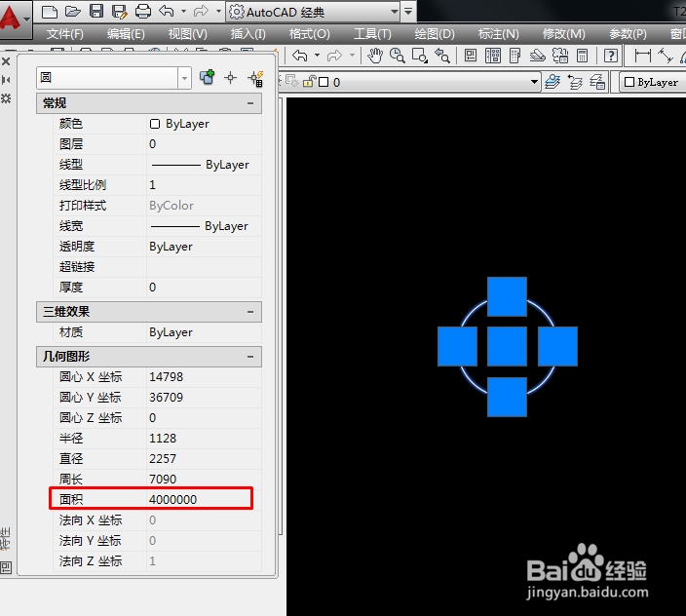Open the Sheet Set Manager icon
The image size is (686, 616).
coord(537,56)
